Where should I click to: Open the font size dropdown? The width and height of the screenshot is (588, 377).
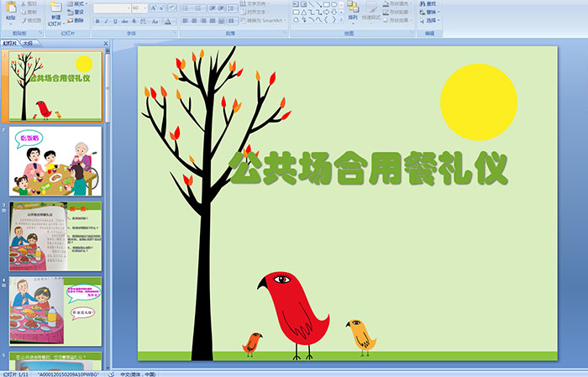[x=144, y=8]
